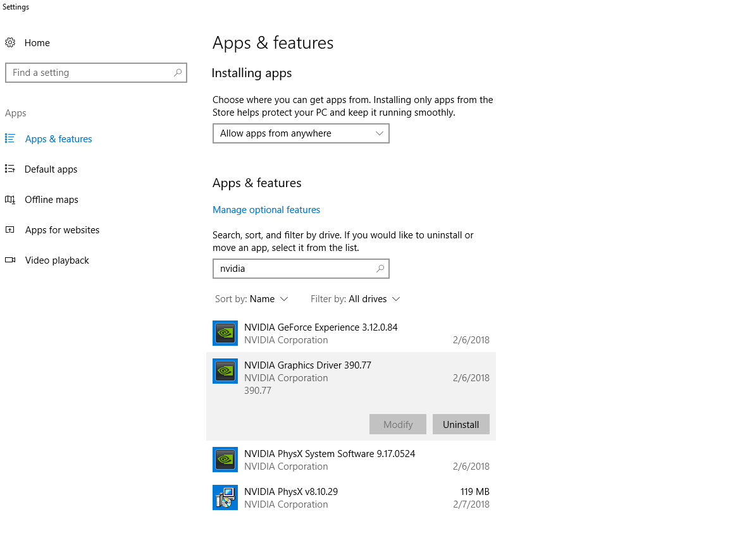Click the 390.77 version text under driver
756x543 pixels.
257,390
